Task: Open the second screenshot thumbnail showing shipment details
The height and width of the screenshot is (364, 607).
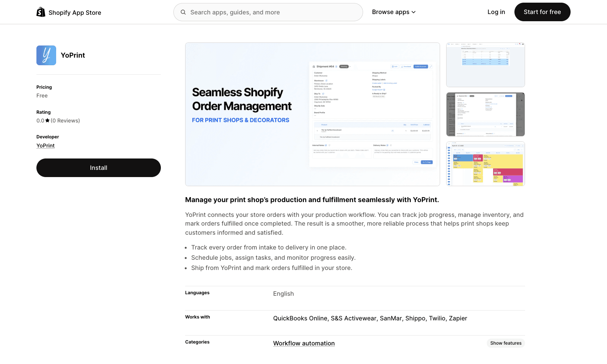Action: pos(486,114)
